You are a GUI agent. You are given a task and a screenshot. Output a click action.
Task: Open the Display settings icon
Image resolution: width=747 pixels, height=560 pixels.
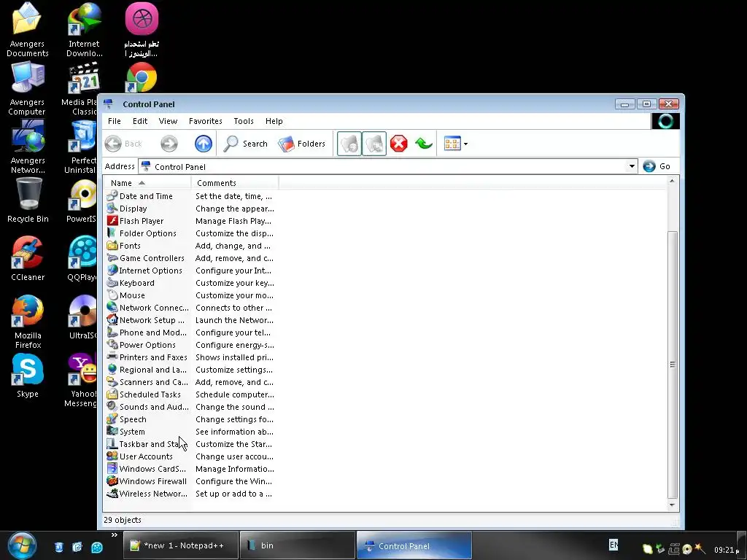[x=112, y=208]
